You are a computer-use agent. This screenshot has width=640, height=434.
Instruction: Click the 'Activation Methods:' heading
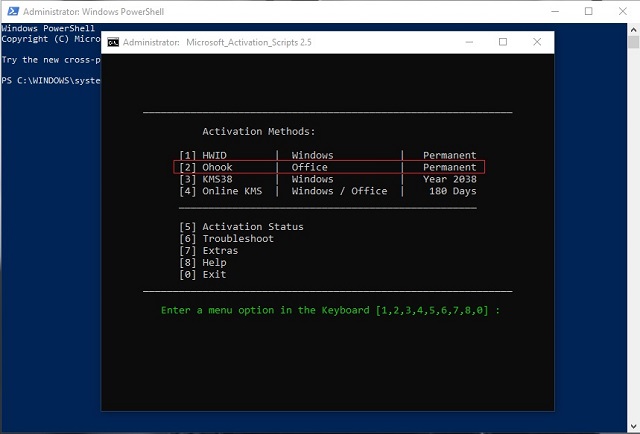point(259,131)
